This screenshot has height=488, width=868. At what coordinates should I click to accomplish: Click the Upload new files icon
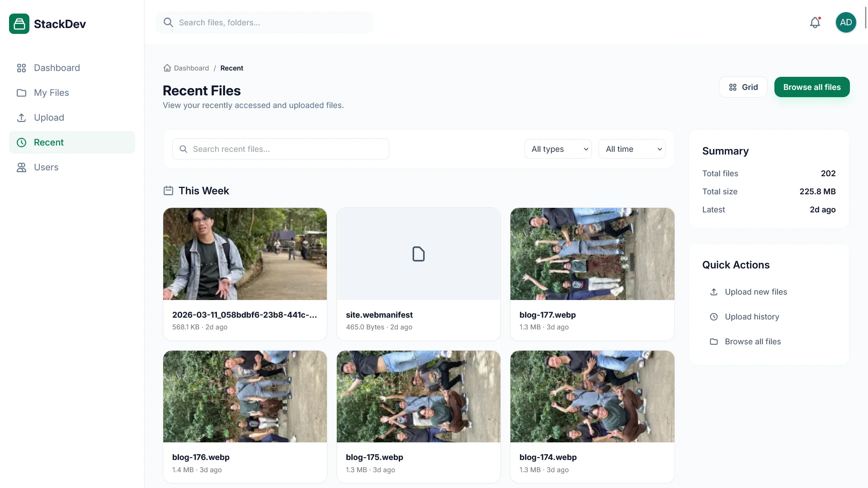click(x=714, y=292)
